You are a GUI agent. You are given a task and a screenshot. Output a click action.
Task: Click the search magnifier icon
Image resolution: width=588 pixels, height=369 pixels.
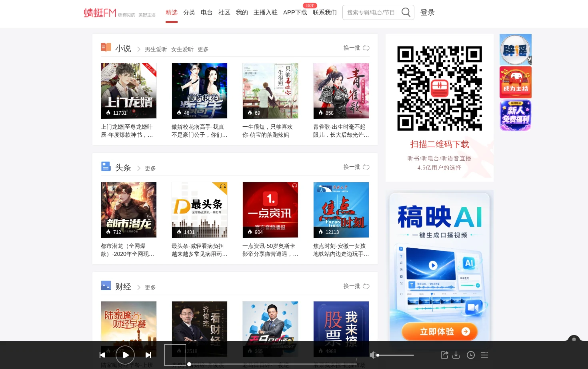[406, 12]
